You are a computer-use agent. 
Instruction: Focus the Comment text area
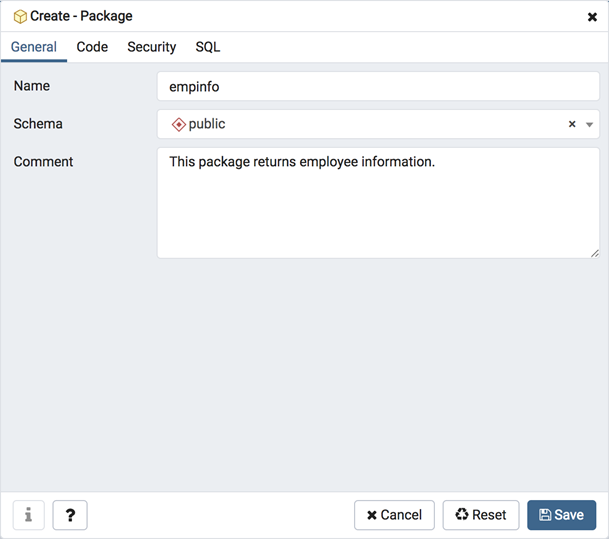tap(378, 203)
